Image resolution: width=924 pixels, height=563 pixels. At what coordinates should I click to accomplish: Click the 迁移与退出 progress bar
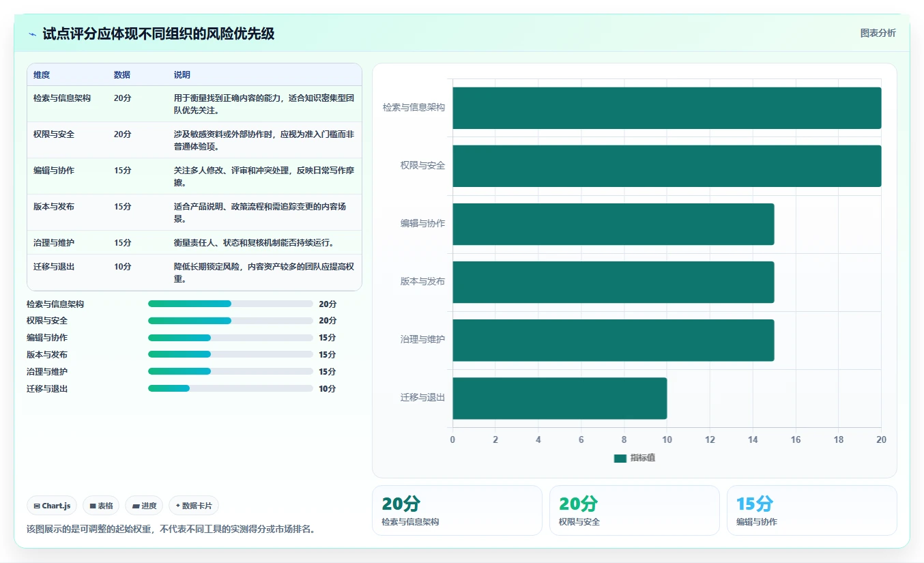tap(230, 388)
